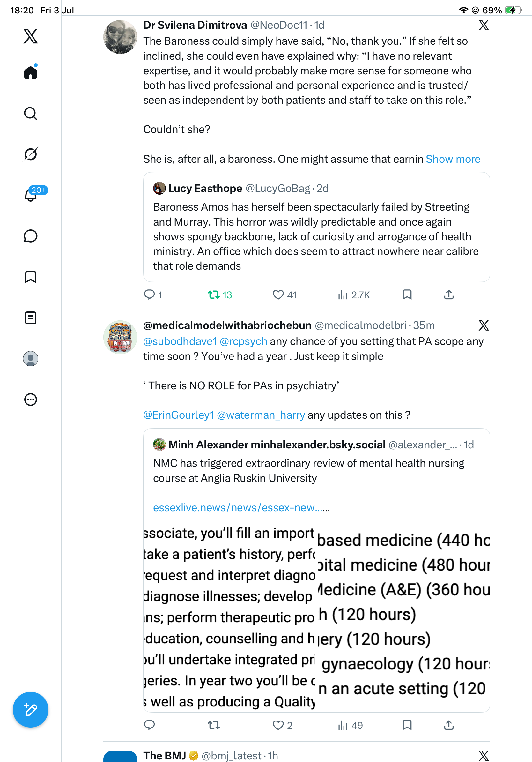
Task: Like Dr Svilena Dimitrova's post
Action: point(284,295)
